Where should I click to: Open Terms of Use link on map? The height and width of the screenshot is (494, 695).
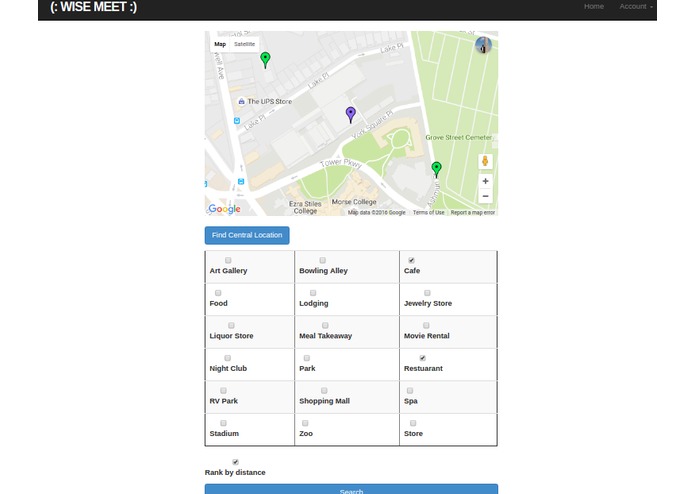428,213
